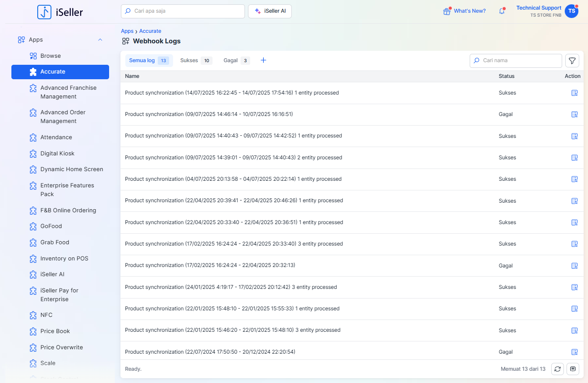
Task: View log detail for 09/07/2025 14:40:43 sync
Action: point(574,136)
